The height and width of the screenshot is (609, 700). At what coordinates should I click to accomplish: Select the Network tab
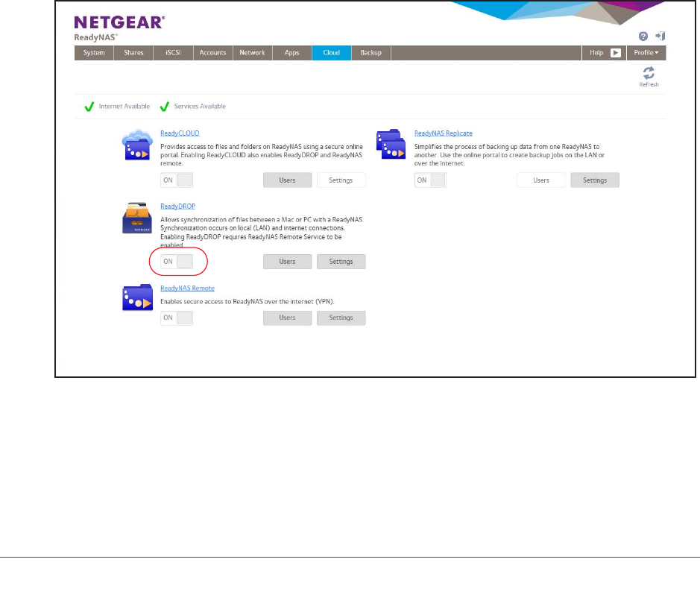click(252, 53)
